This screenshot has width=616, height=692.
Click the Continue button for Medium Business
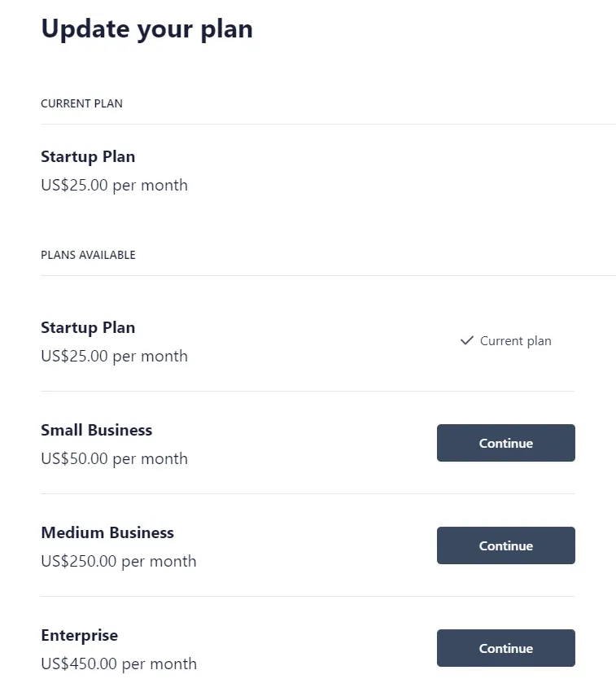[x=505, y=545]
